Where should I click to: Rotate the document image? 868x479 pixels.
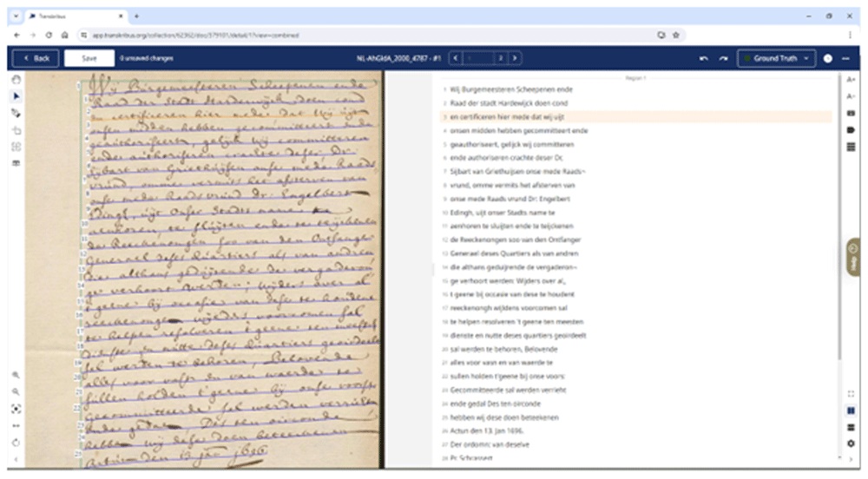coord(16,443)
